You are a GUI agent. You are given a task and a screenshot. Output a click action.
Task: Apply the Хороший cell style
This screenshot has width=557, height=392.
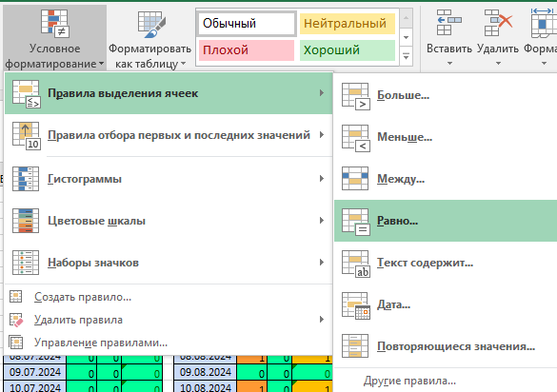(348, 50)
